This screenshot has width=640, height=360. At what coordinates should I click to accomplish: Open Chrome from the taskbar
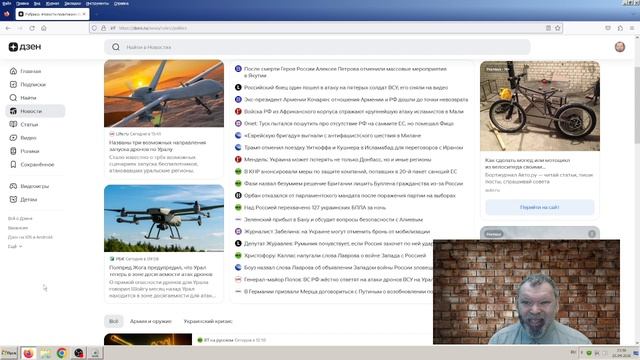[x=62, y=353]
